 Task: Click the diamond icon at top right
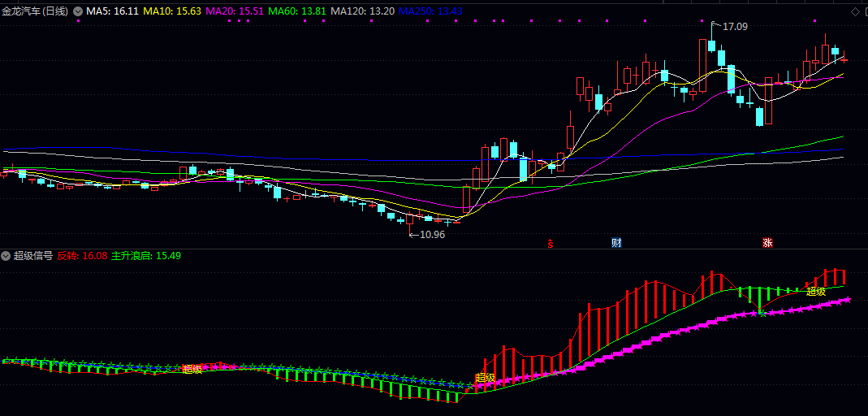tap(854, 11)
